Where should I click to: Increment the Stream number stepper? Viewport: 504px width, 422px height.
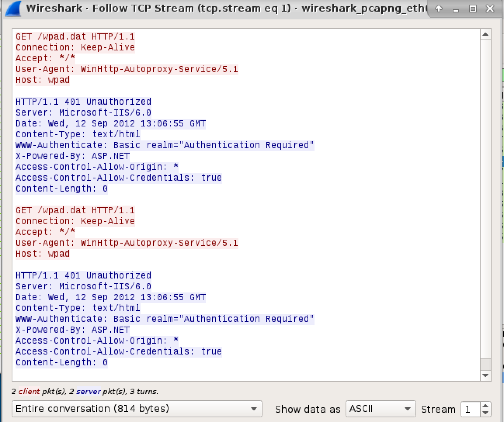485,405
